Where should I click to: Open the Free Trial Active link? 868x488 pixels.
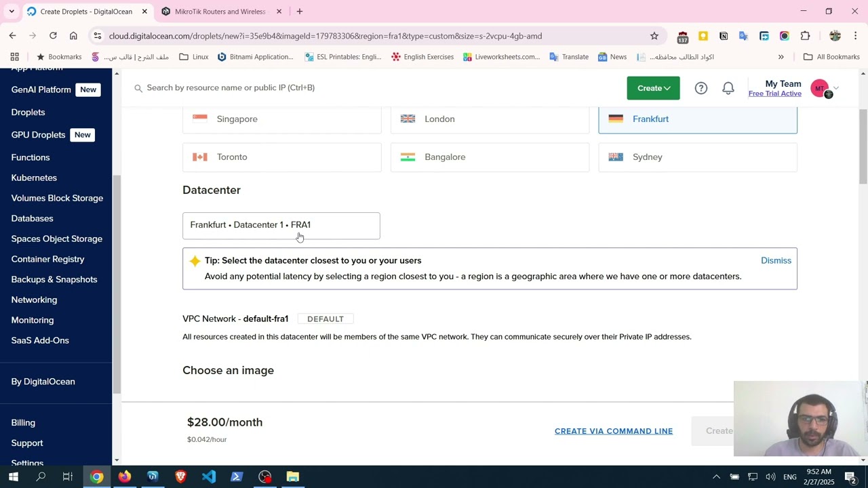(x=774, y=94)
